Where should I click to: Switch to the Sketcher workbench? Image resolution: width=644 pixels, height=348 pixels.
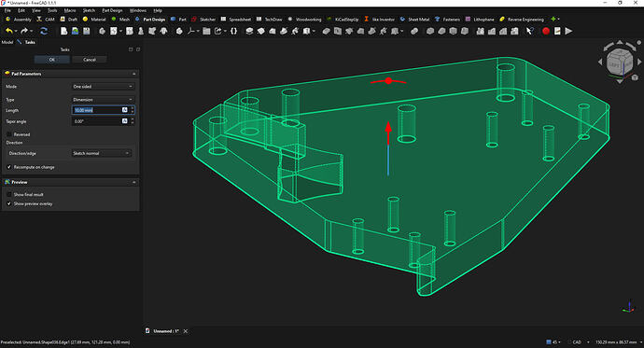(203, 20)
